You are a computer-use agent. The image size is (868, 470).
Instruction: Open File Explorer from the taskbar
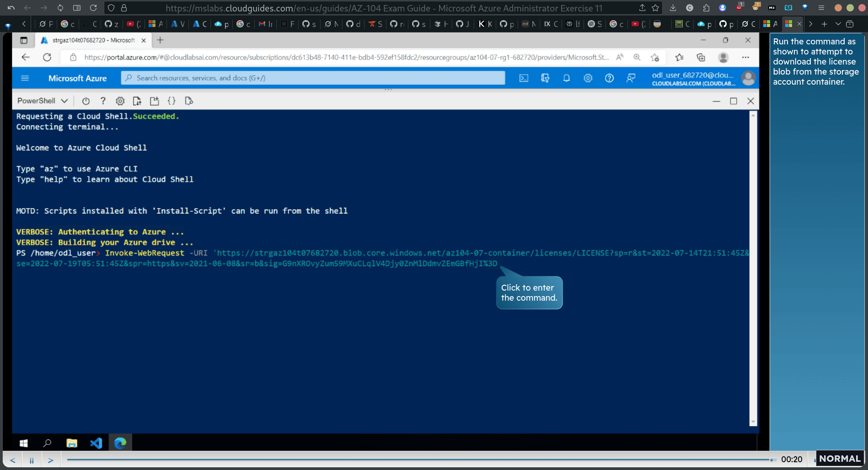[x=72, y=443]
